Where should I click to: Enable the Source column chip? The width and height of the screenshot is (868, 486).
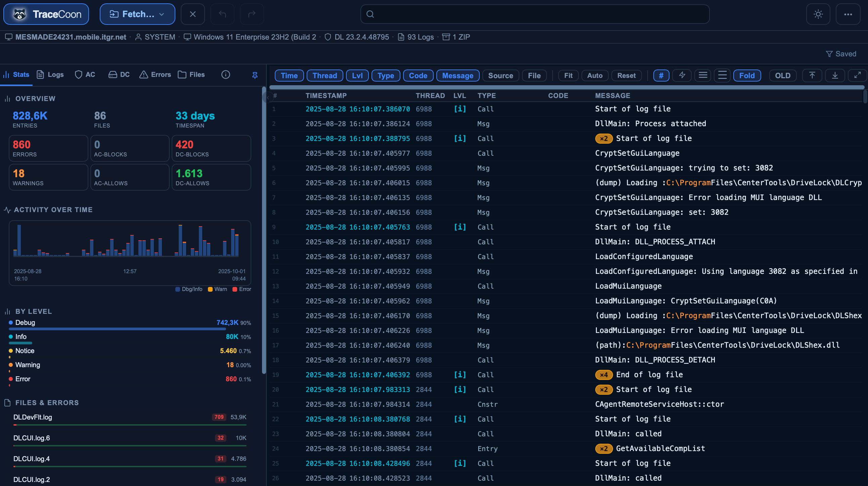pos(501,76)
